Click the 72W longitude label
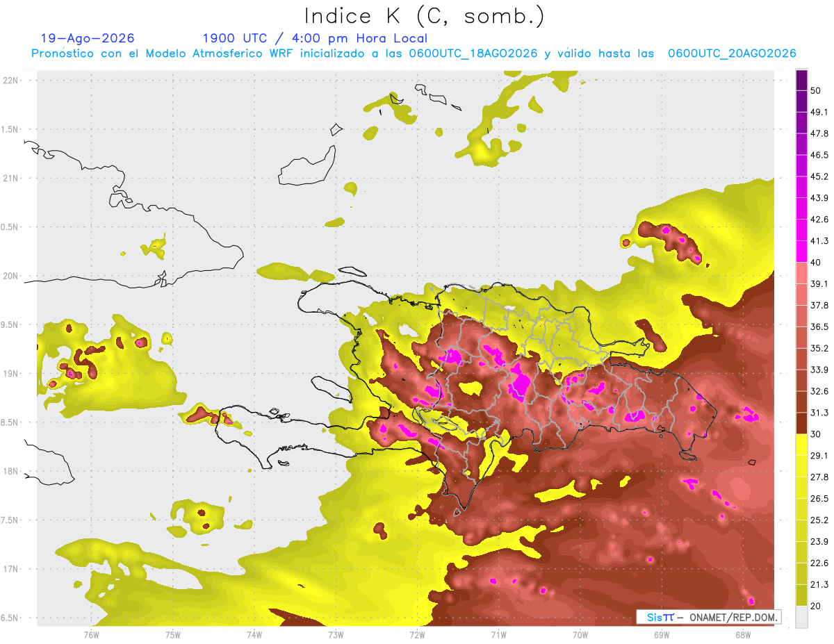The image size is (834, 644). point(417,634)
